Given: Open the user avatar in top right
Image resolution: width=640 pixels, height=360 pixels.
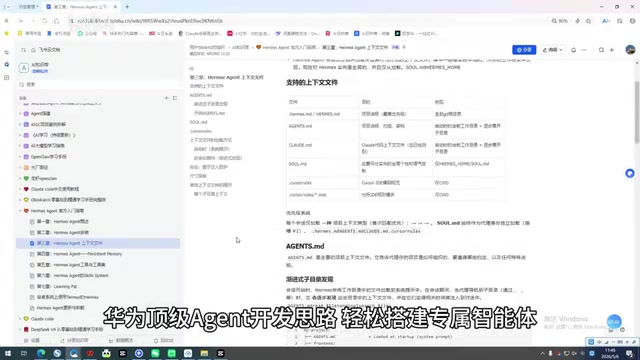Looking at the screenshot, I should (x=630, y=49).
